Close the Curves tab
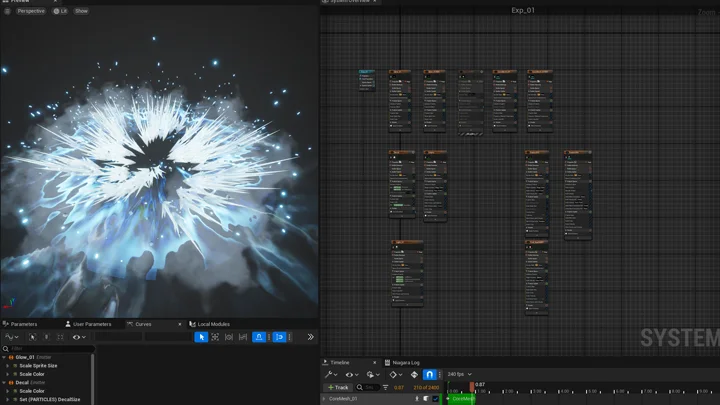The width and height of the screenshot is (720, 405). (x=180, y=324)
